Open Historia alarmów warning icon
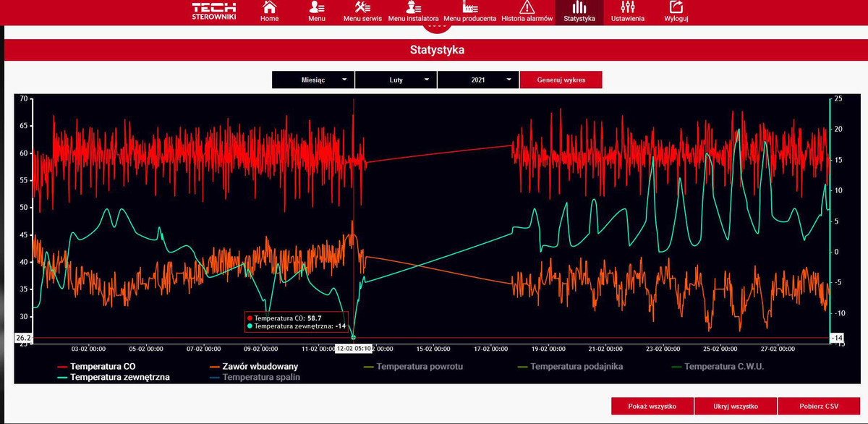The width and height of the screenshot is (868, 424). coord(527,7)
